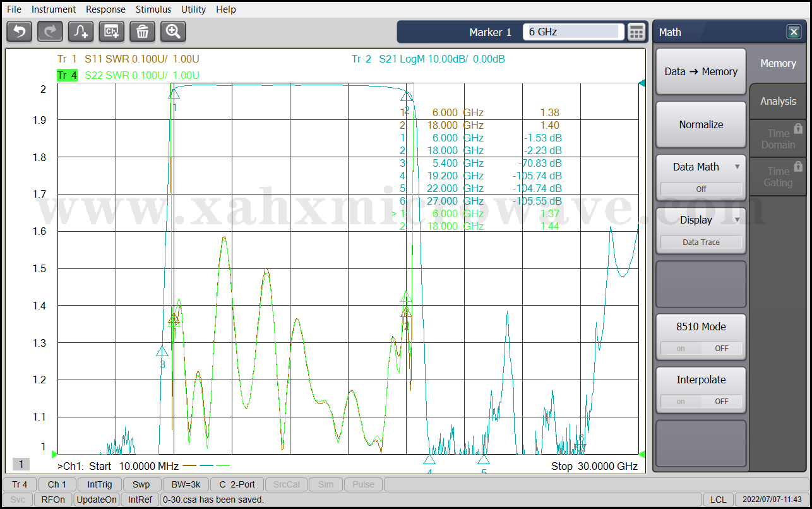Click the Marker 1 frequency input field
The height and width of the screenshot is (509, 812).
point(573,32)
